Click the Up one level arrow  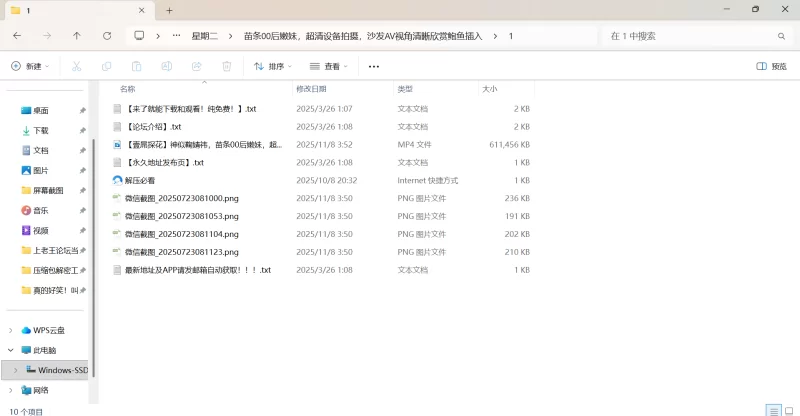coord(77,35)
